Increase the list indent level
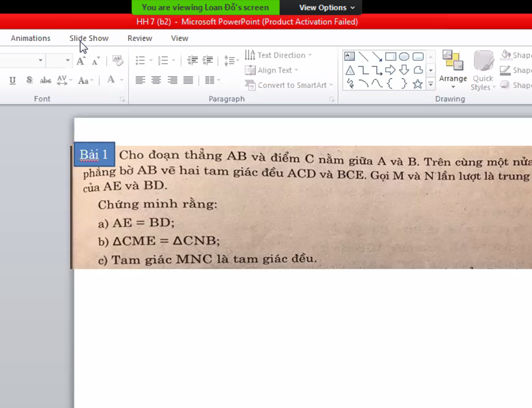The width and height of the screenshot is (532, 408). (208, 61)
